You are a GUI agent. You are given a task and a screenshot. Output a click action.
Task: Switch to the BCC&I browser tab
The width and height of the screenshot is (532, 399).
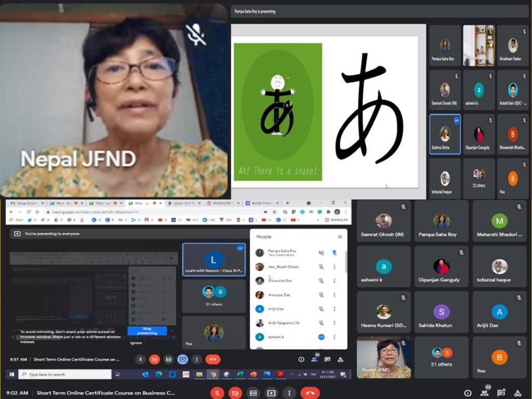(x=262, y=203)
